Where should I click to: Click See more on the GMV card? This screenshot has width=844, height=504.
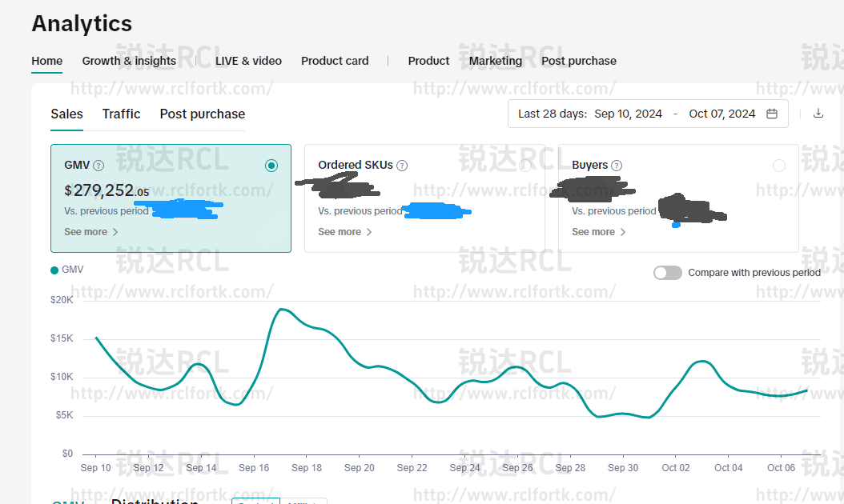pyautogui.click(x=86, y=231)
